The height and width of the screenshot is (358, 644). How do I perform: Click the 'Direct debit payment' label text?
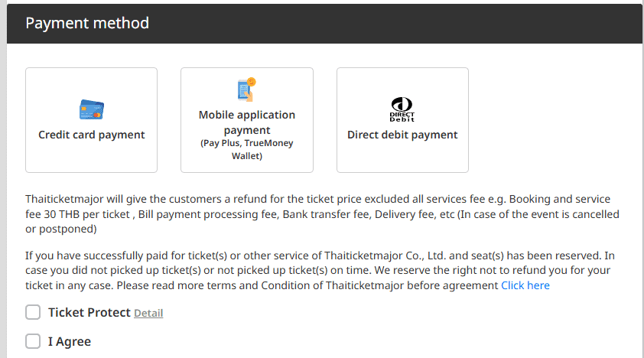402,135
